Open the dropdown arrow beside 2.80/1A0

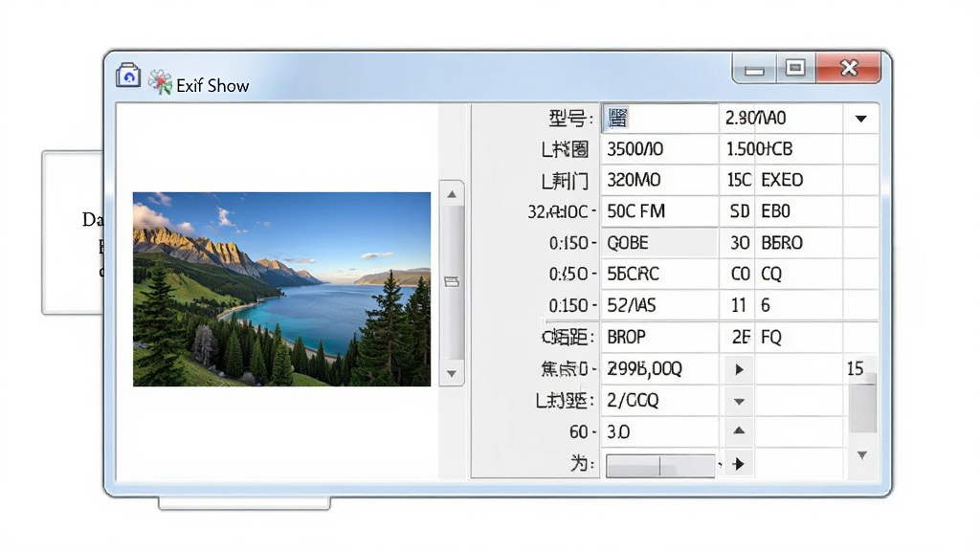[860, 118]
